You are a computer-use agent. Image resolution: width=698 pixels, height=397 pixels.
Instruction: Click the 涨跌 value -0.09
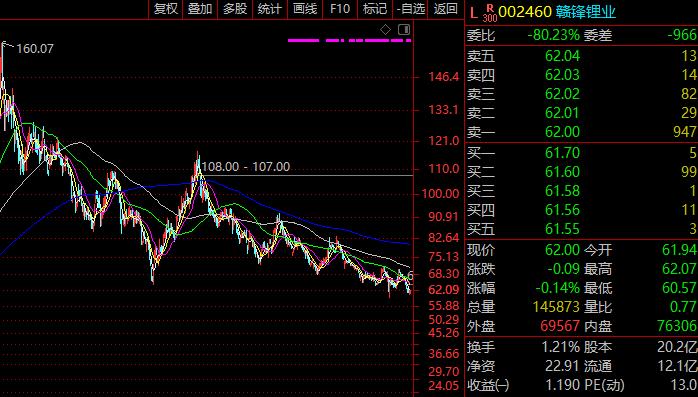563,269
